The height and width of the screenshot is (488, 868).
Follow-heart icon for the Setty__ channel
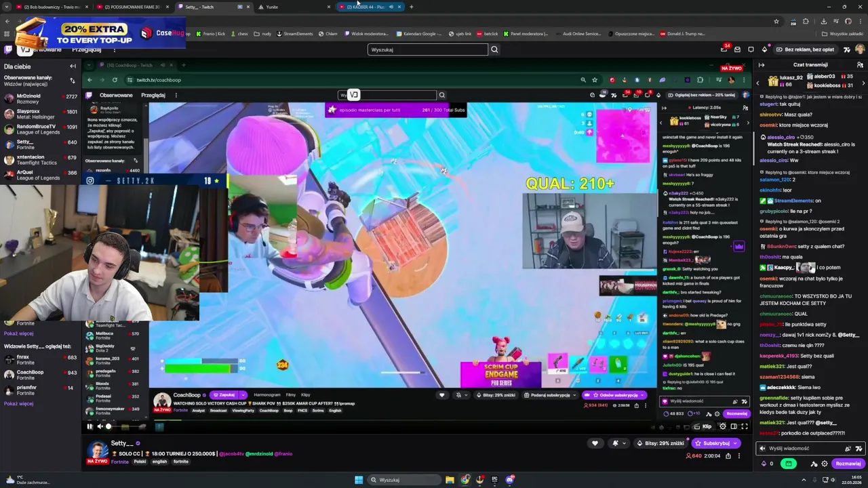tap(595, 443)
